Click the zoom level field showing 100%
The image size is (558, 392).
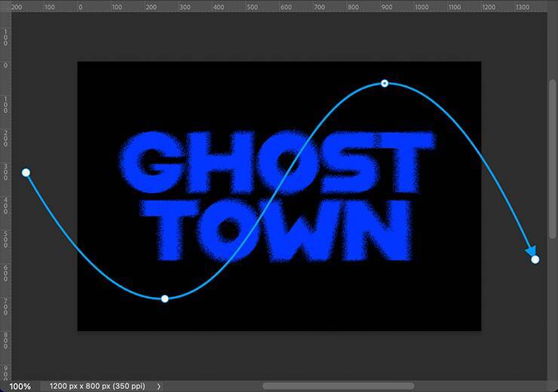(20, 386)
